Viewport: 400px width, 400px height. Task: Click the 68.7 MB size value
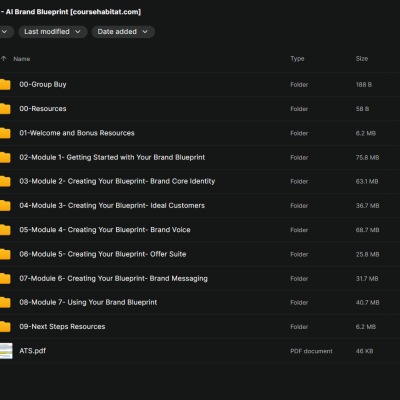367,230
